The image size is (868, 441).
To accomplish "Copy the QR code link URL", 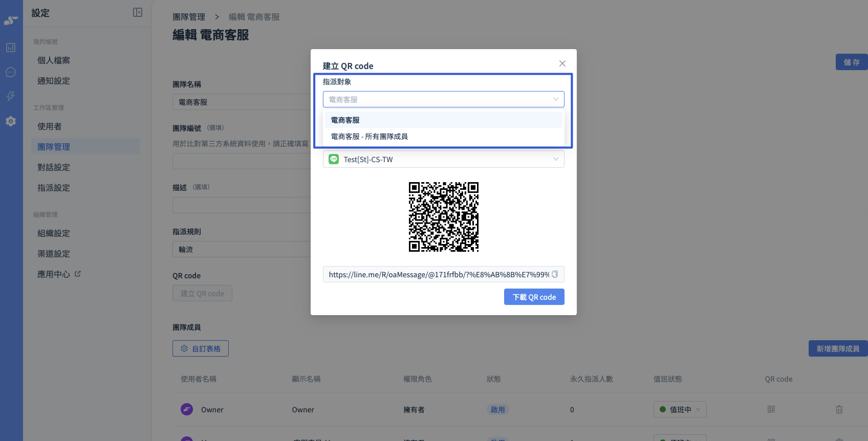I will click(554, 274).
